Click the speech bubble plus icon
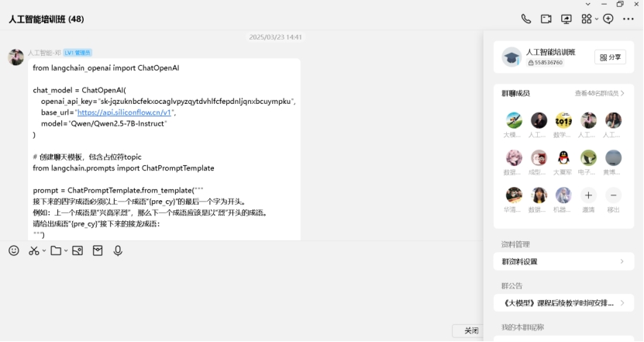 point(608,19)
